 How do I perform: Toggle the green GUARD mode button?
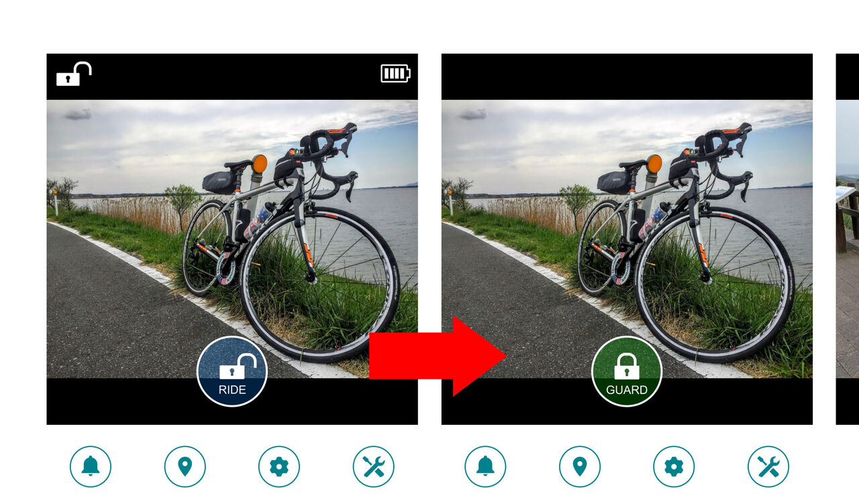[627, 371]
